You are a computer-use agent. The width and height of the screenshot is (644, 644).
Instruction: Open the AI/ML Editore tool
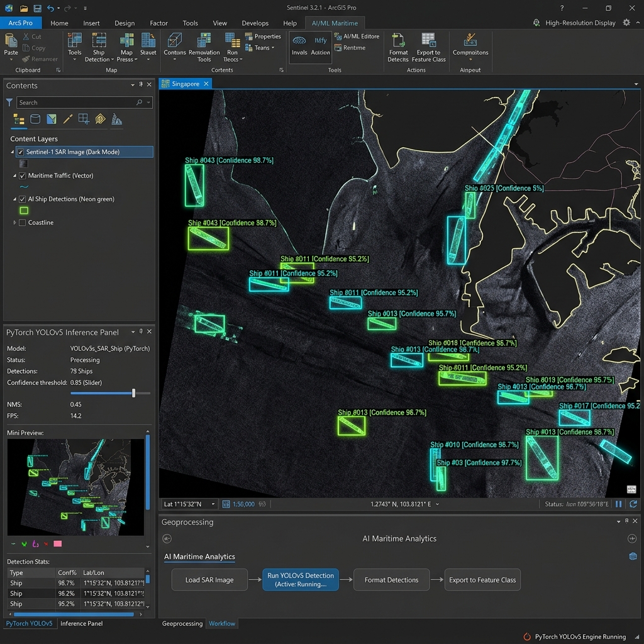click(357, 36)
